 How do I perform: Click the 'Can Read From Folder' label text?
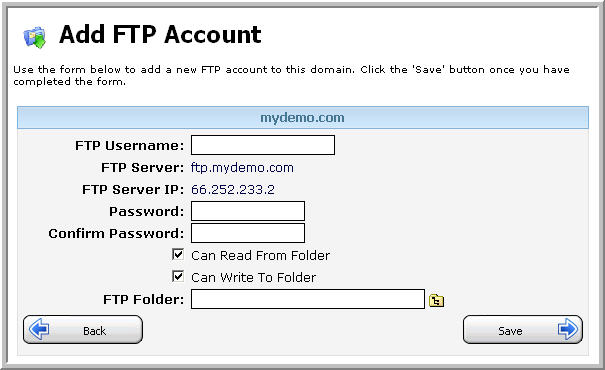tap(260, 255)
